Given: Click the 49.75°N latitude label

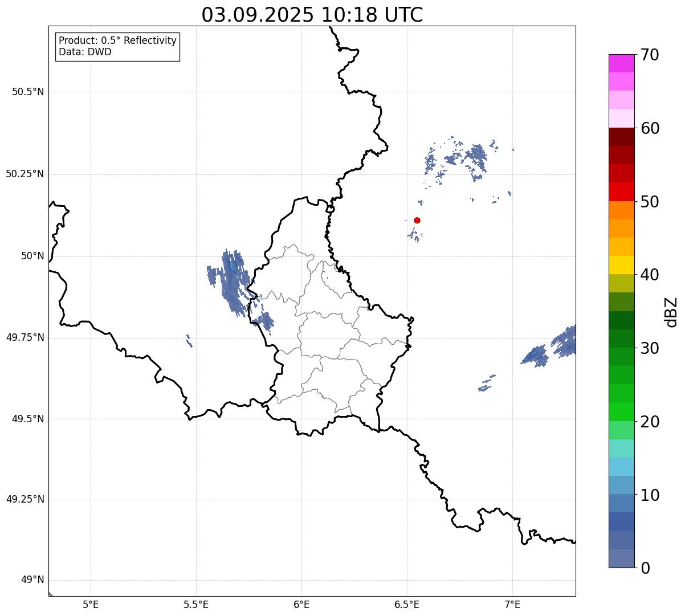Looking at the screenshot, I should point(25,337).
